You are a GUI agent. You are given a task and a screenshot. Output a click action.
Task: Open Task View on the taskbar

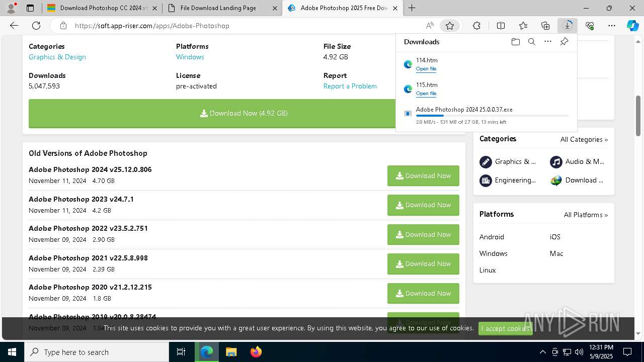(x=181, y=352)
